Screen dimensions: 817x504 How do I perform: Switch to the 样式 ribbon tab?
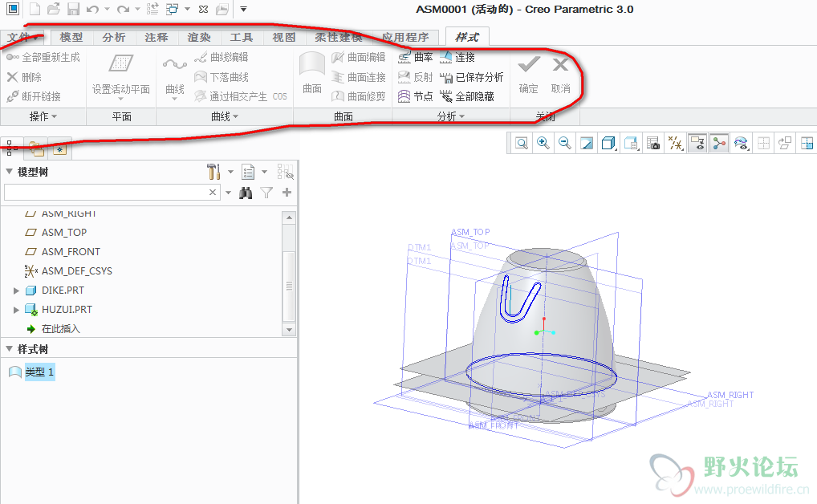467,37
